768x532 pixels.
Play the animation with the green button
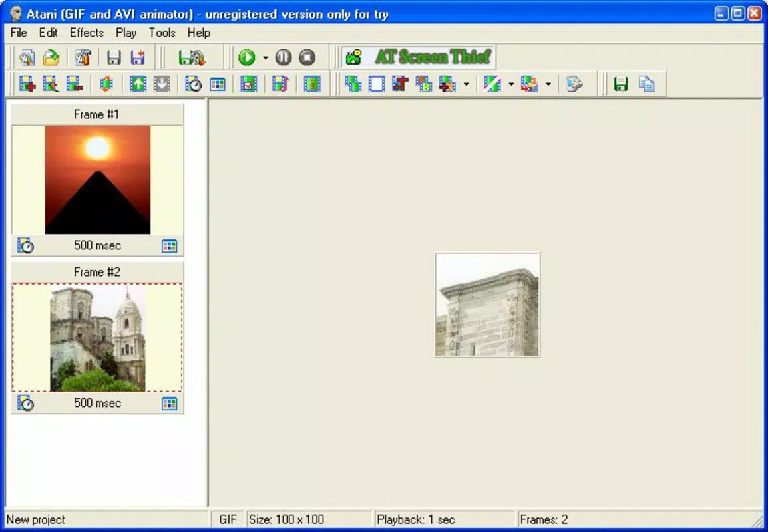(247, 57)
